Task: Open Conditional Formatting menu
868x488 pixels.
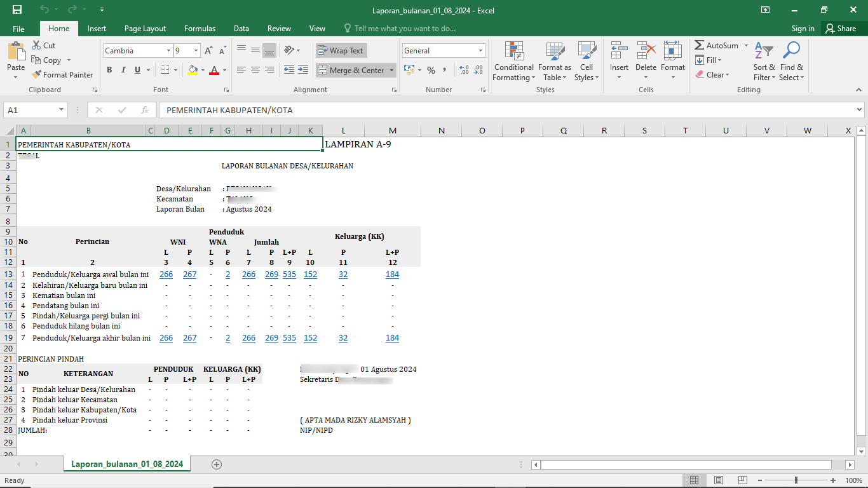Action: [514, 62]
